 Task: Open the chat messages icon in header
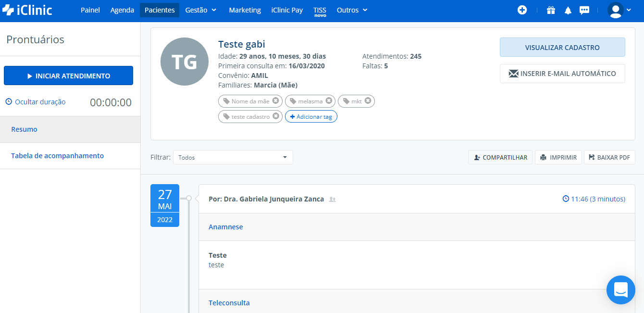(x=584, y=11)
